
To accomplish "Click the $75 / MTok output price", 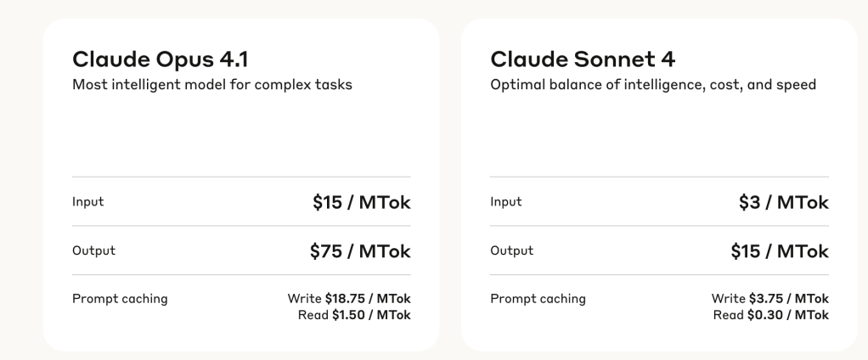I will (360, 251).
